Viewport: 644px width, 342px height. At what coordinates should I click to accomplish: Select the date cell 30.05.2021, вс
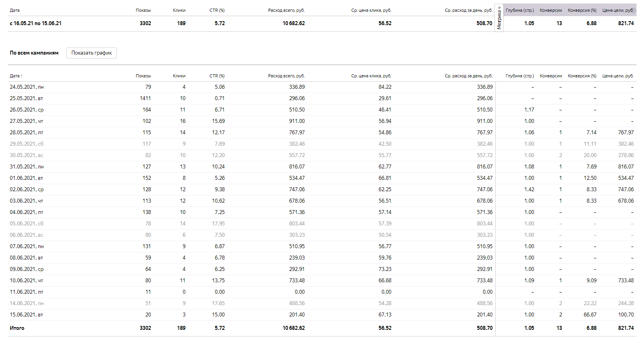pos(26,155)
